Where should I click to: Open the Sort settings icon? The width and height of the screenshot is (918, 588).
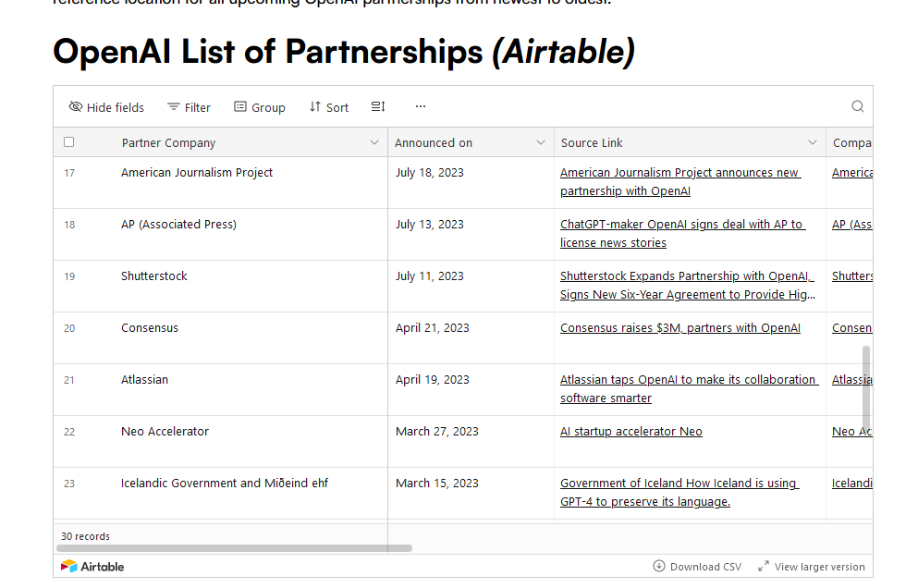[313, 106]
